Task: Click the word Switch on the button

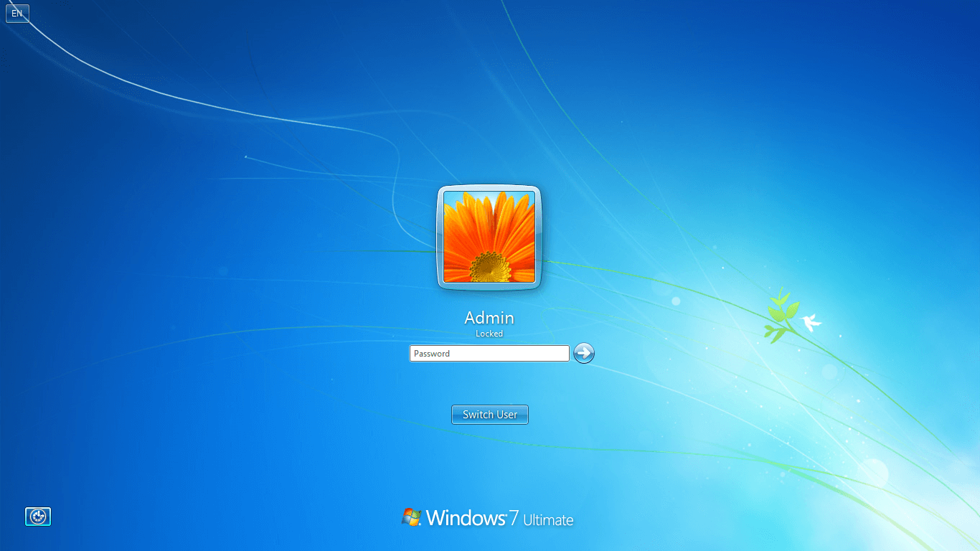Action: [x=478, y=415]
